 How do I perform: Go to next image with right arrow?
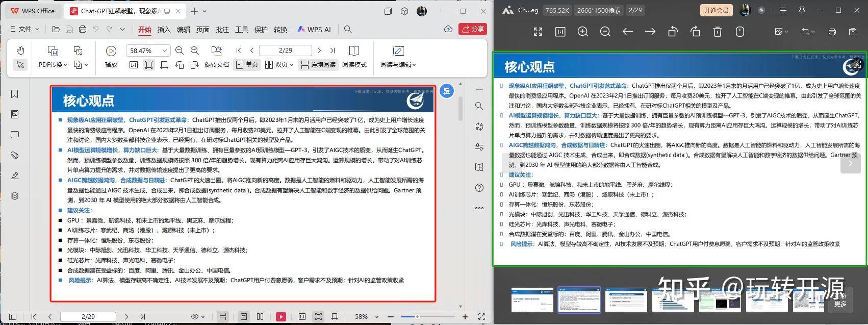(x=650, y=32)
